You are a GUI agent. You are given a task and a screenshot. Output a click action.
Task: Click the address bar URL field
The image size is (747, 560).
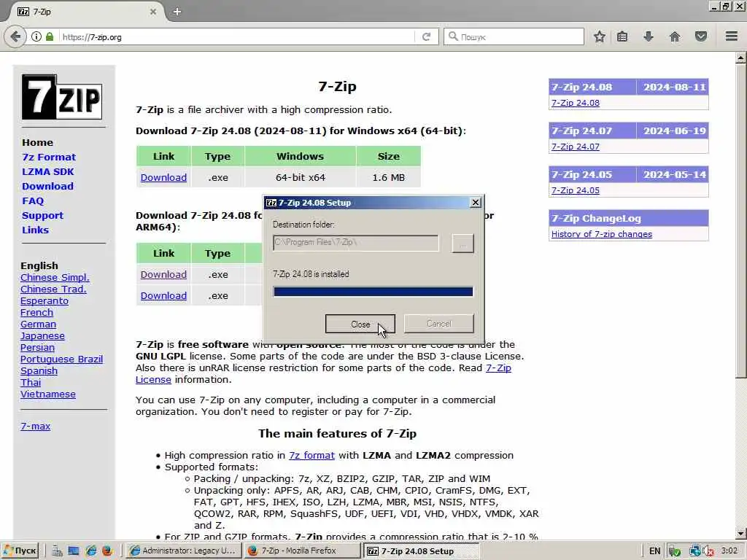click(x=236, y=36)
